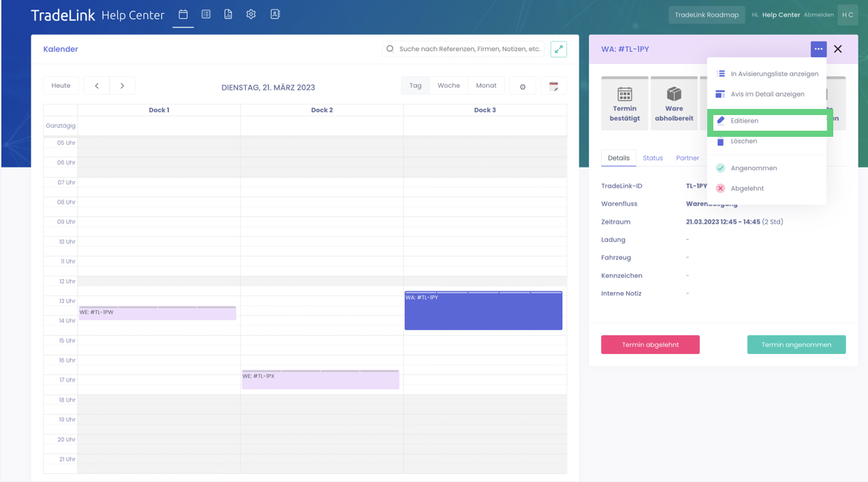The width and height of the screenshot is (868, 482).
Task: Switch to the Status tab
Action: 652,158
